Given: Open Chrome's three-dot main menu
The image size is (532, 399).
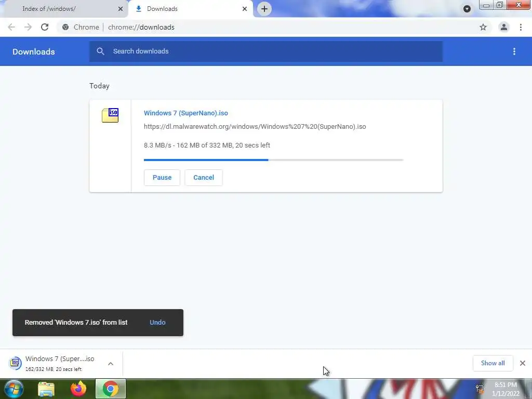Looking at the screenshot, I should 521,27.
